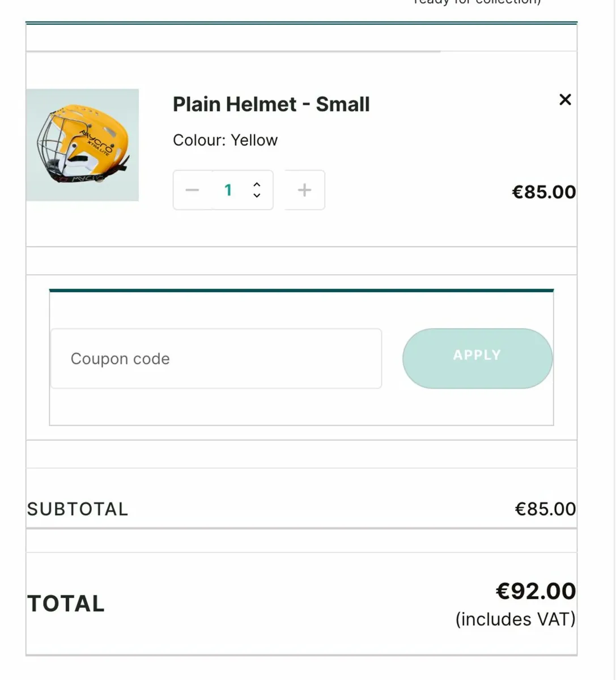Click the €85.00 item price
The width and height of the screenshot is (616, 680).
[543, 192]
